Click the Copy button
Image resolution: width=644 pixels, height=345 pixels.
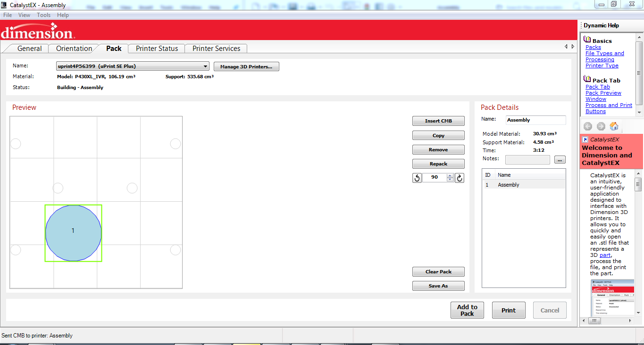438,135
